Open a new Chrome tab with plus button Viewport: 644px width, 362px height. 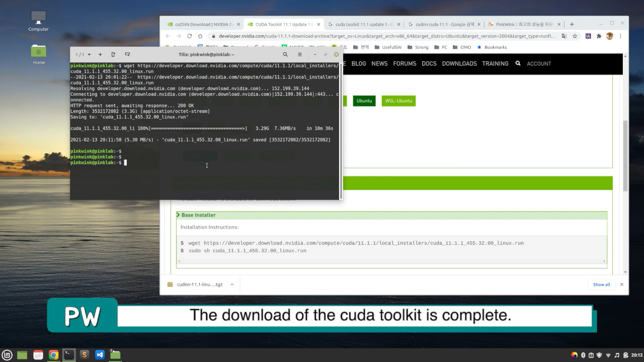(x=572, y=24)
